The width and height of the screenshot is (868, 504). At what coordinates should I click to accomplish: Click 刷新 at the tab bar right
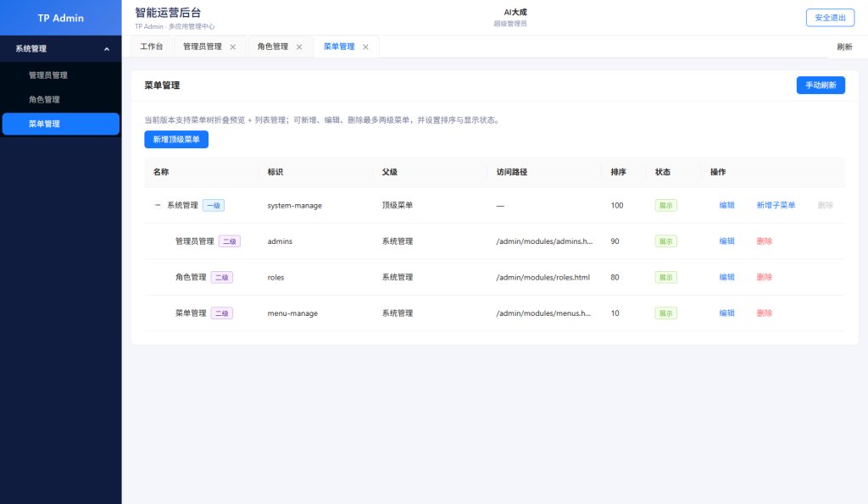click(844, 47)
